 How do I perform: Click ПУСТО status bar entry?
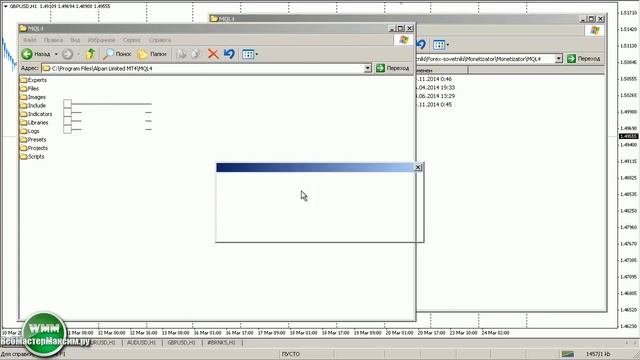[x=291, y=354]
